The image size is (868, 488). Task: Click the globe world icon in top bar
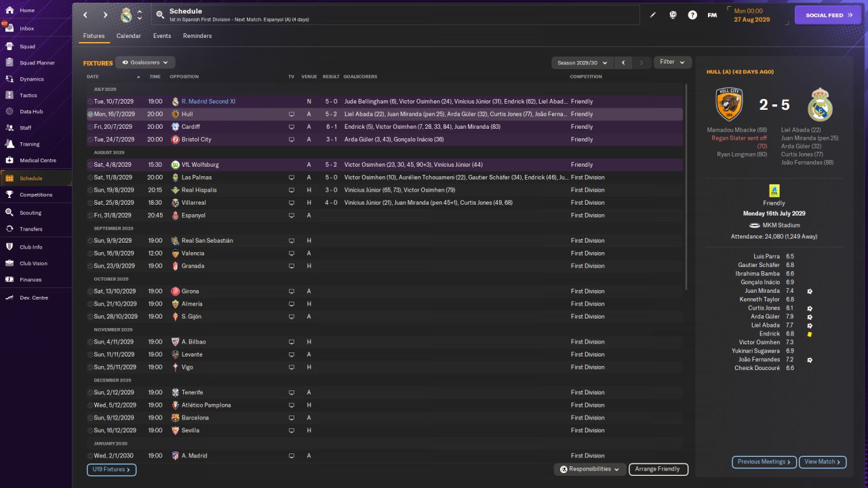(x=673, y=15)
